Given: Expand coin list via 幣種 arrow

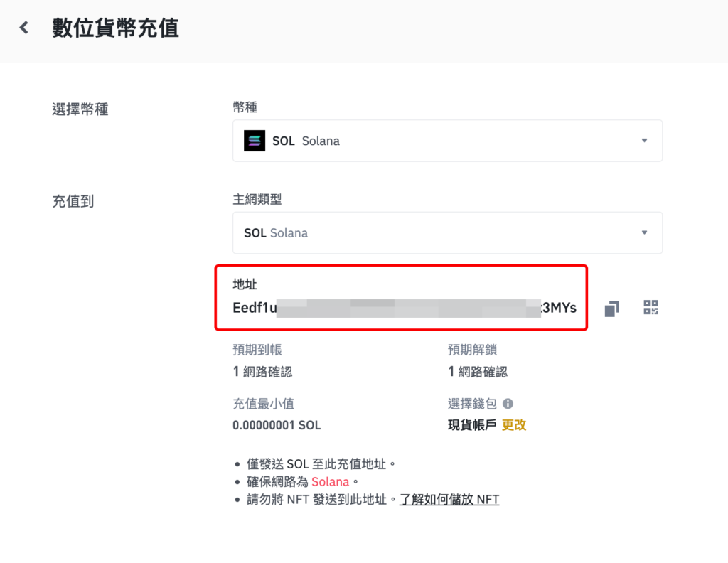Looking at the screenshot, I should point(644,141).
